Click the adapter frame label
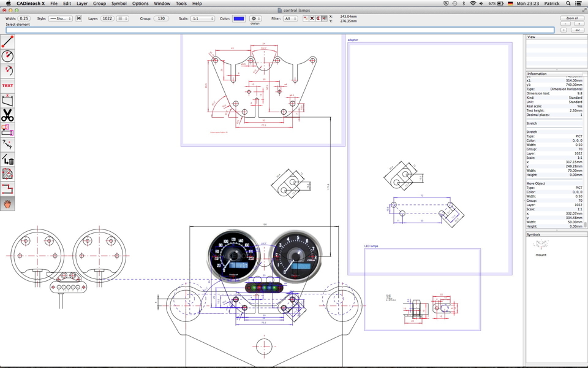This screenshot has width=588, height=368. pos(353,40)
